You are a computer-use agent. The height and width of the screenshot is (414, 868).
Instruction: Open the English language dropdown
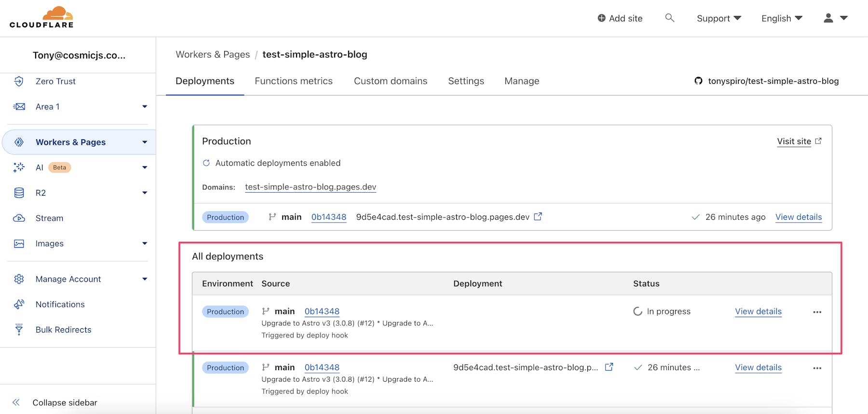[782, 18]
